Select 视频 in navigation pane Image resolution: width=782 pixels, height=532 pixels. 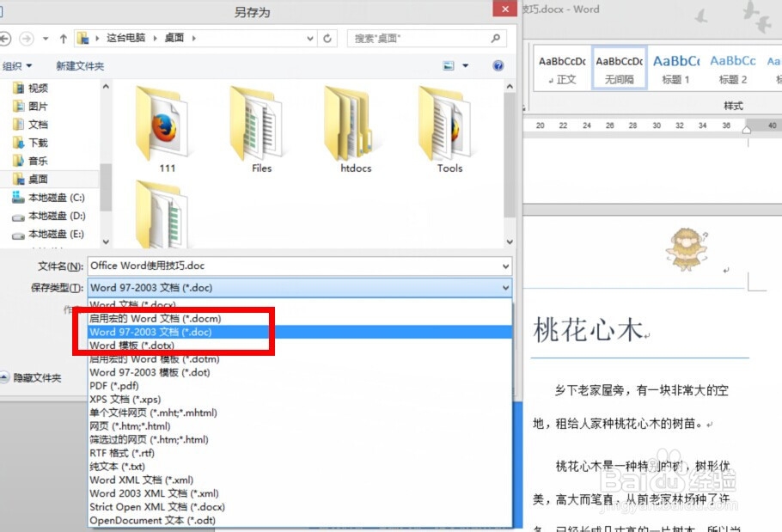coord(31,89)
